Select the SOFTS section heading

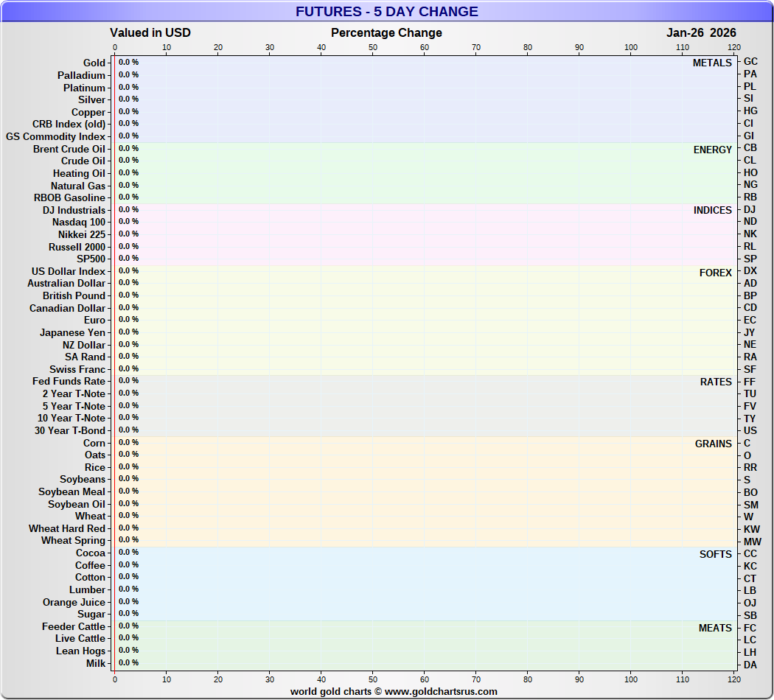(716, 554)
